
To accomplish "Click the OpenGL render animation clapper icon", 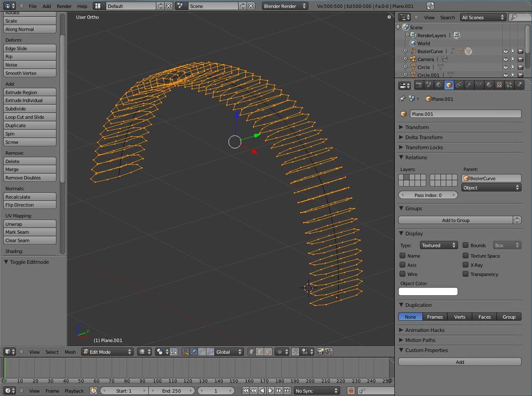I will pyautogui.click(x=329, y=352).
